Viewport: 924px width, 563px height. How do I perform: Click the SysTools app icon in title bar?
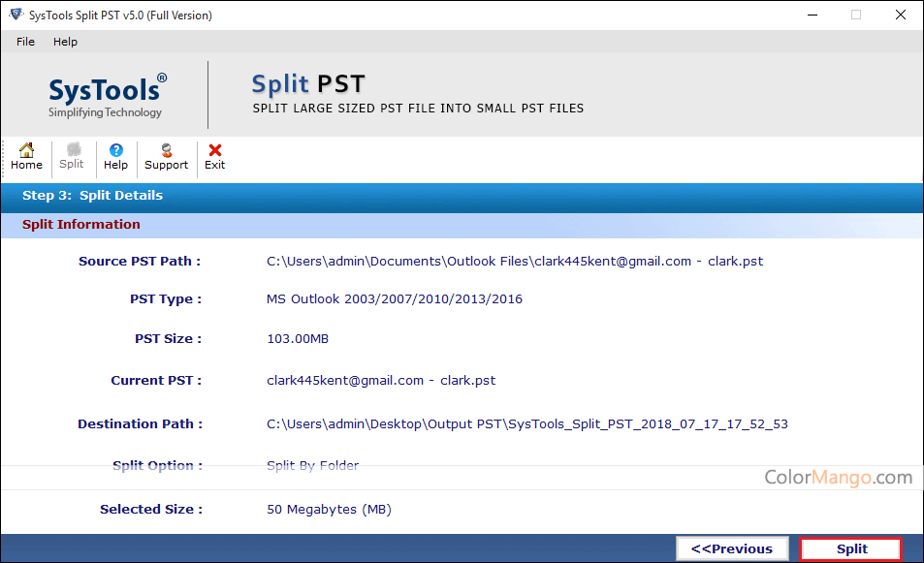[x=13, y=15]
